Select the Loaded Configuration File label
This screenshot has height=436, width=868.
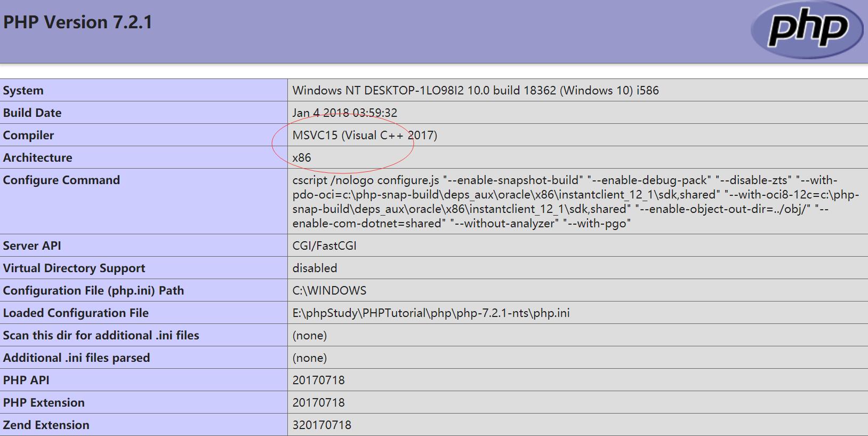(x=76, y=313)
